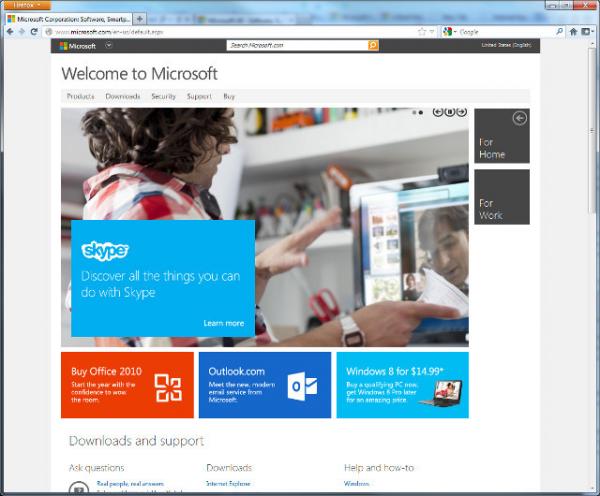Image resolution: width=600 pixels, height=496 pixels.
Task: Click the Search Microsoft.com input field
Action: pyautogui.click(x=297, y=46)
